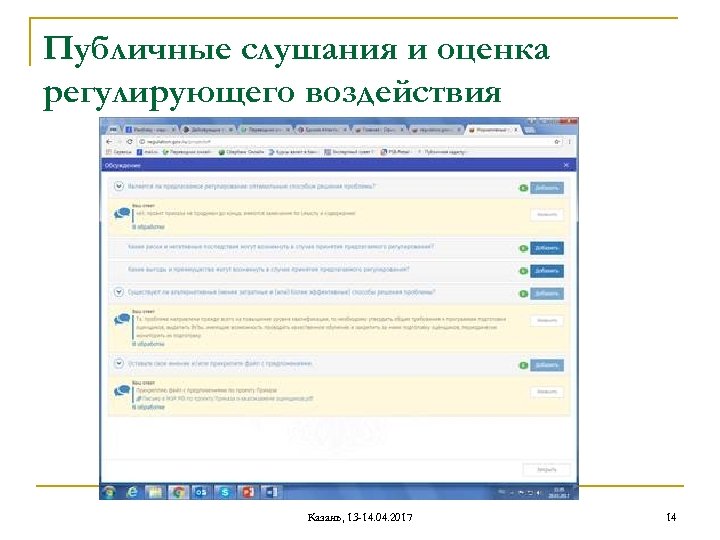Open File Explorer from the taskbar

pos(155,492)
